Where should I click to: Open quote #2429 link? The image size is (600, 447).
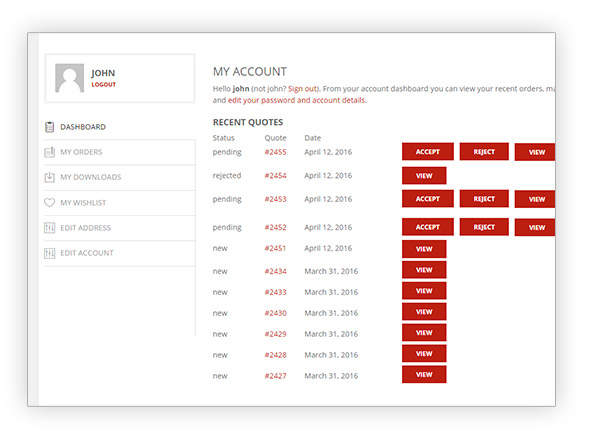click(276, 334)
